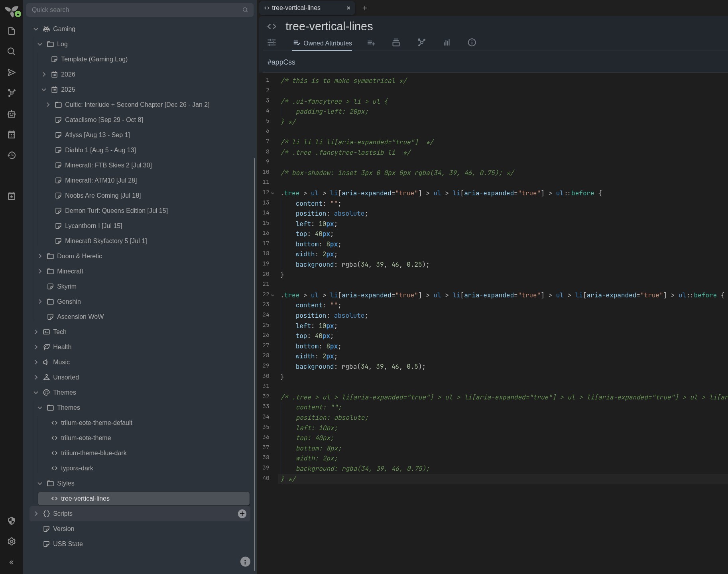The width and height of the screenshot is (728, 574).
Task: Open the calendar launcher icon
Action: click(12, 134)
